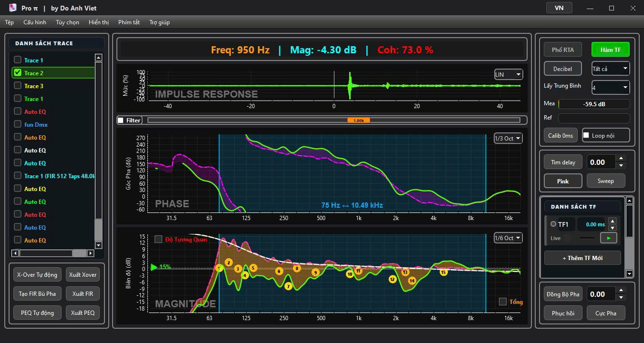Select the TF1 radio button
644x343 pixels.
(x=553, y=224)
